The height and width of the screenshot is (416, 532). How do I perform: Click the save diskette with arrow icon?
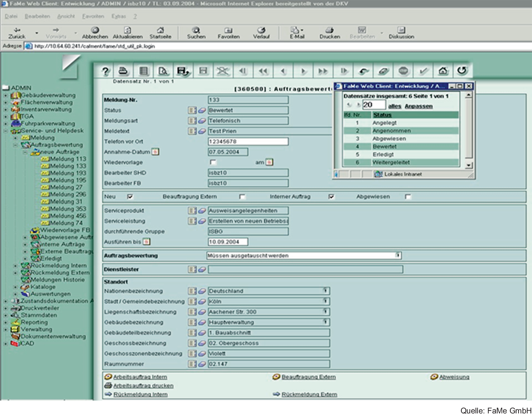coord(183,71)
